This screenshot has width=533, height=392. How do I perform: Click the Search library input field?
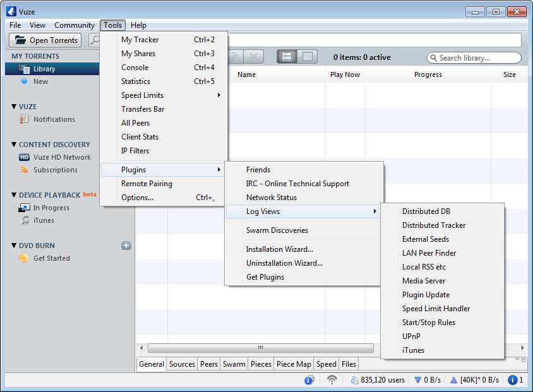(x=474, y=57)
